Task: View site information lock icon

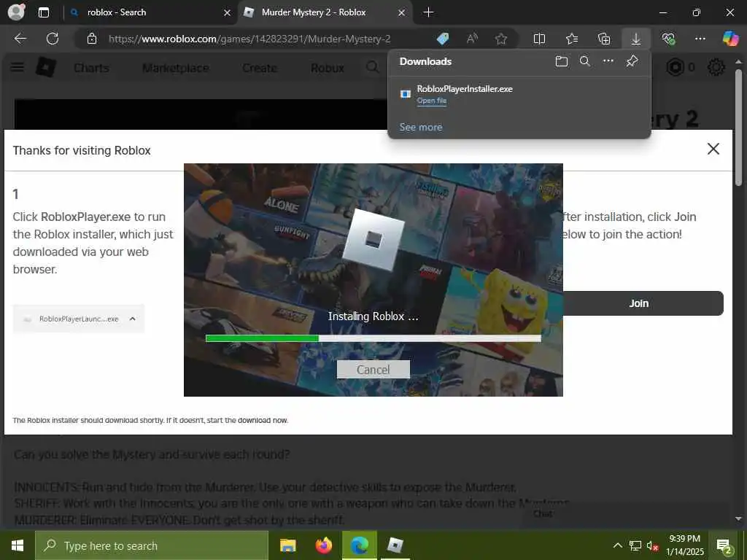Action: pyautogui.click(x=92, y=39)
